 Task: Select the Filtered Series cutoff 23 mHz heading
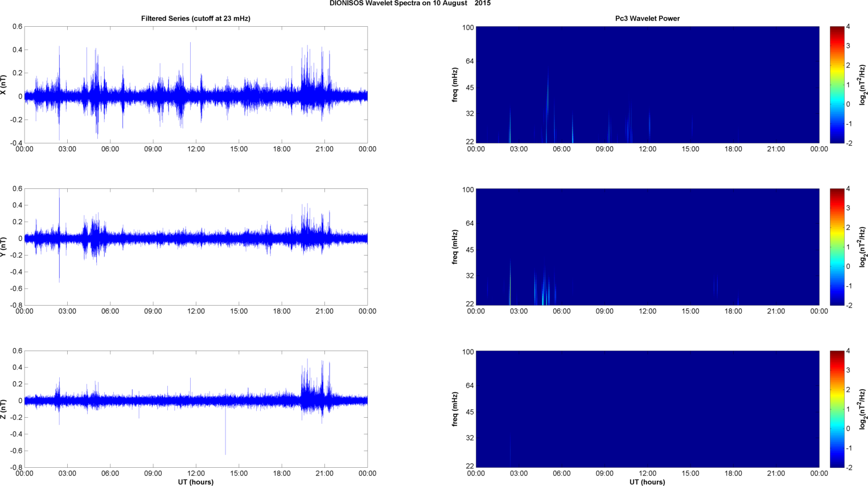pyautogui.click(x=196, y=19)
